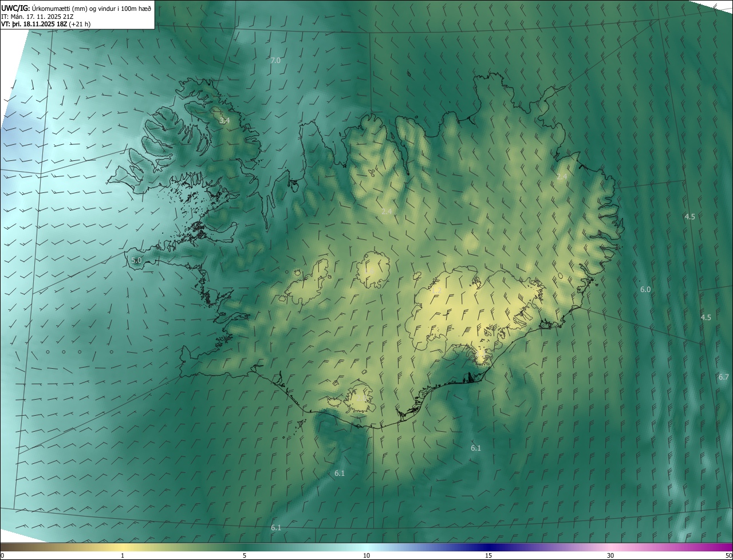The height and width of the screenshot is (560, 733).
Task: Click the 3.4 value over the Westfjords
Action: tap(224, 121)
